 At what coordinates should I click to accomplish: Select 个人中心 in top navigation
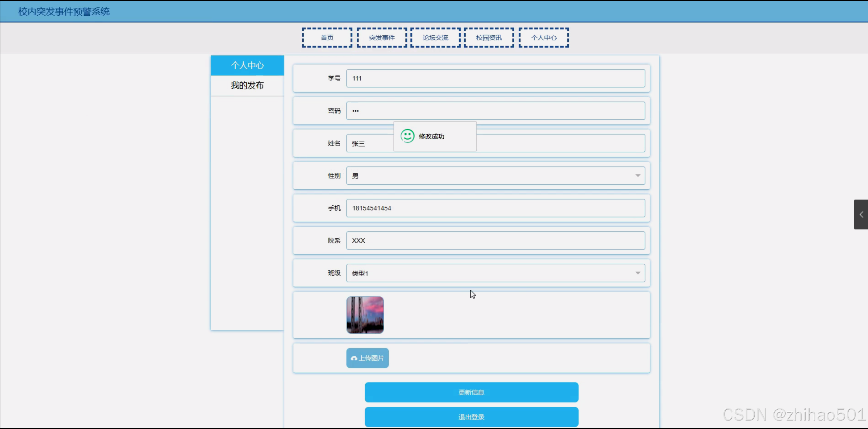[543, 38]
